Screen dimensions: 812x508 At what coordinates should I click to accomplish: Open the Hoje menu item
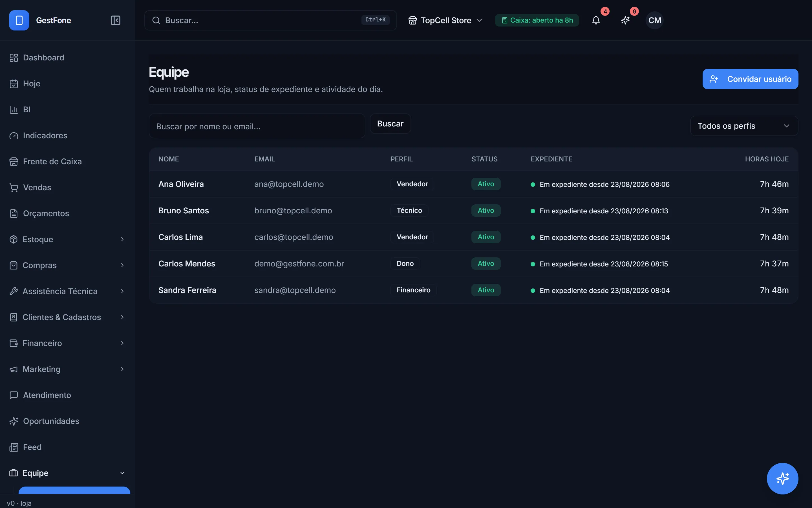[67, 84]
